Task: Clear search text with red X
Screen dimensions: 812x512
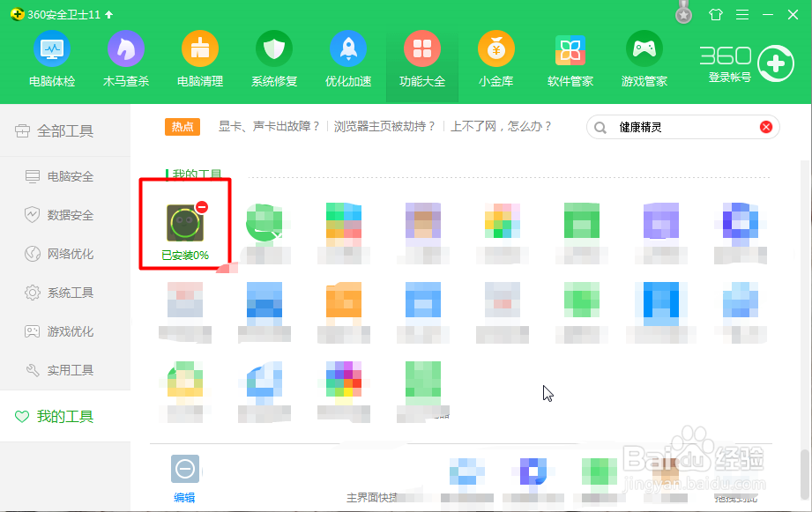Action: click(766, 127)
